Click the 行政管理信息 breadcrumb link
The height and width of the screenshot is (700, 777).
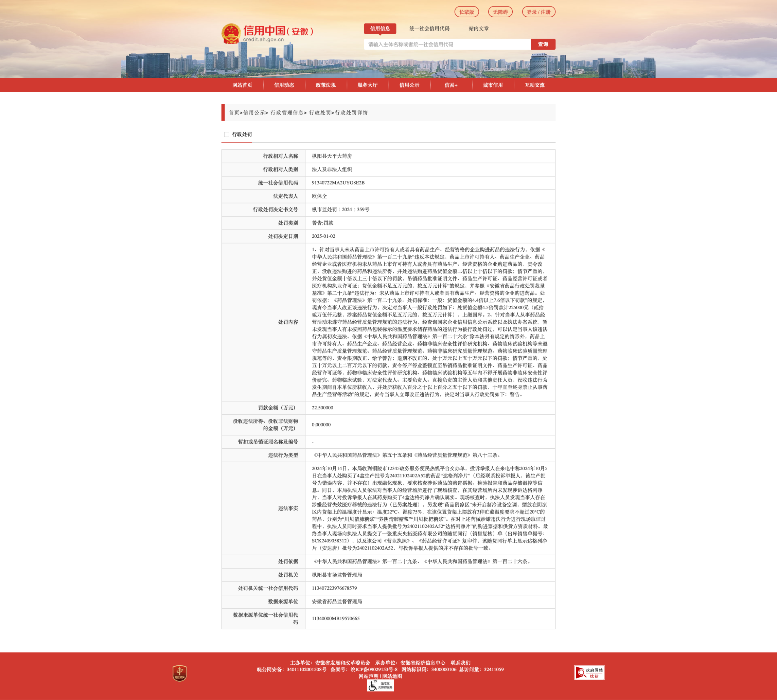pos(287,113)
